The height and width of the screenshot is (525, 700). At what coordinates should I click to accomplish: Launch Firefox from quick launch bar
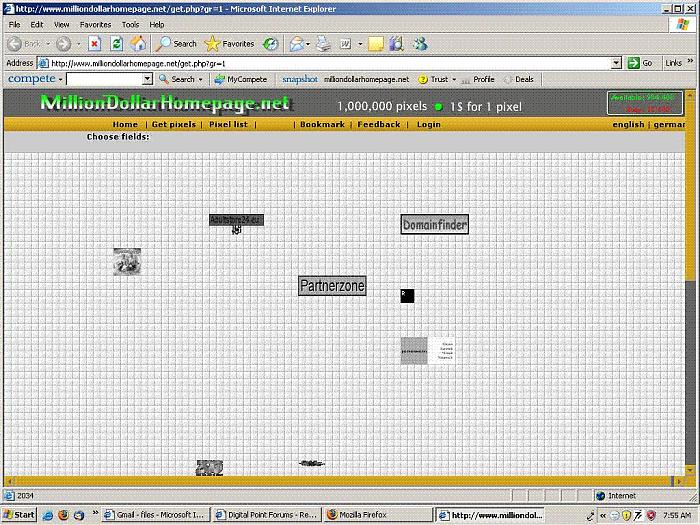(x=63, y=515)
